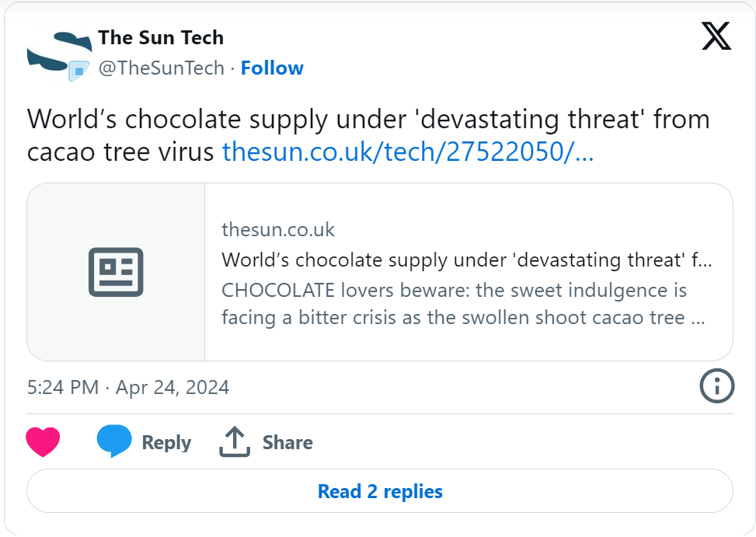Click the verified badge on the avatar
756x537 pixels.
(78, 71)
